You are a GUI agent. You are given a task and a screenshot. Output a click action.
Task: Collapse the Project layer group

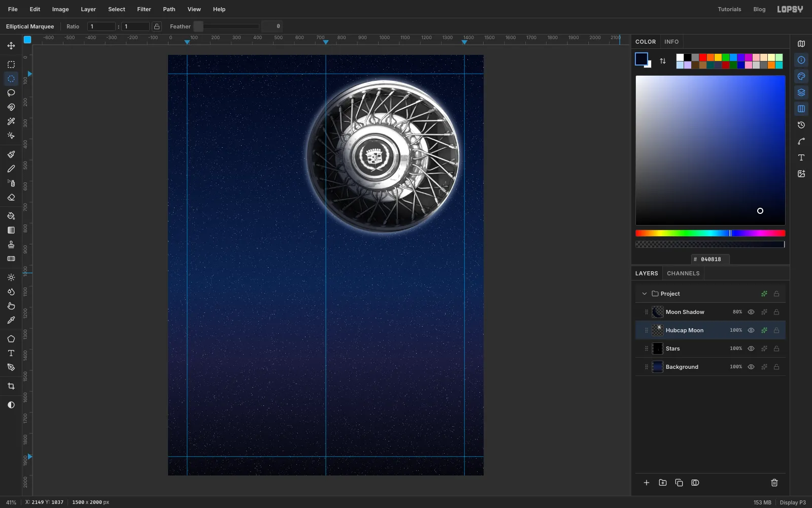(645, 294)
